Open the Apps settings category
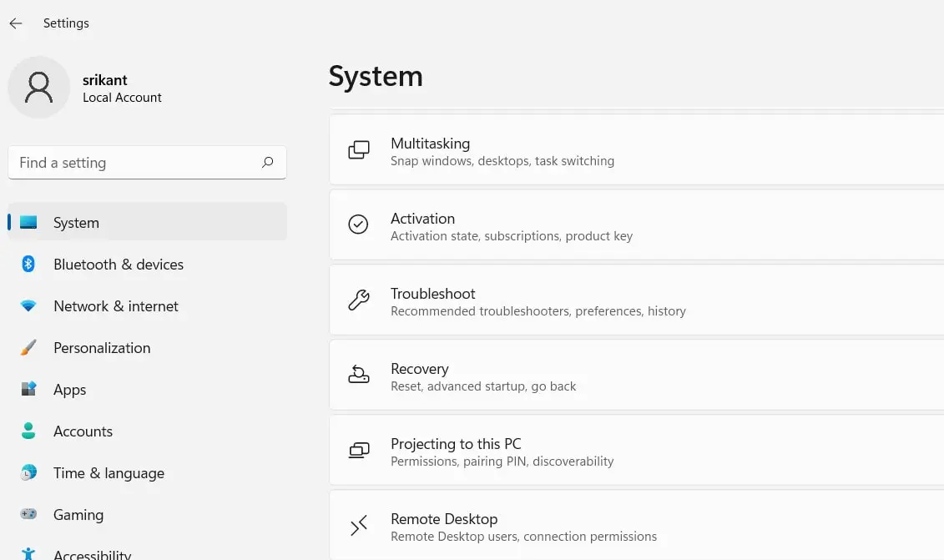This screenshot has width=944, height=560. click(x=70, y=390)
